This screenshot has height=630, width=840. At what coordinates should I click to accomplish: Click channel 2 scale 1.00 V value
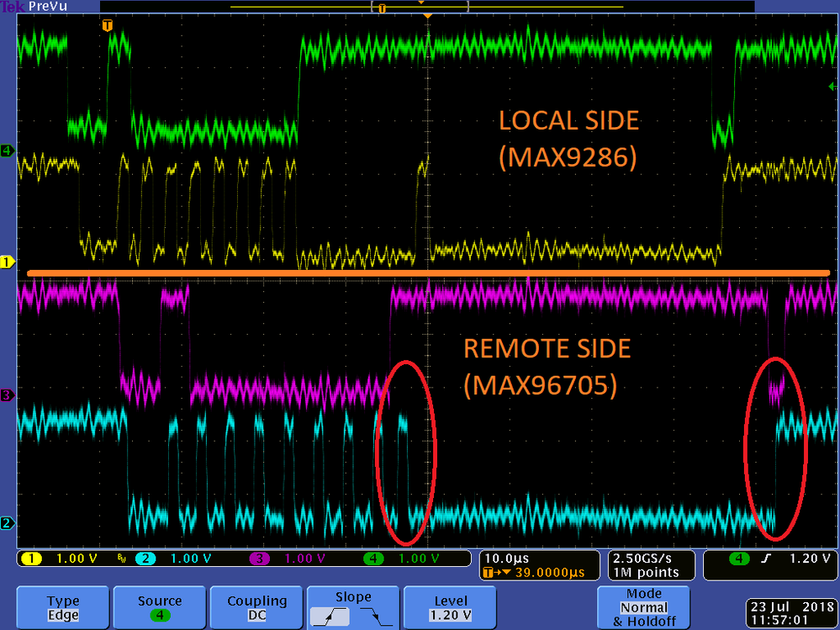[191, 559]
